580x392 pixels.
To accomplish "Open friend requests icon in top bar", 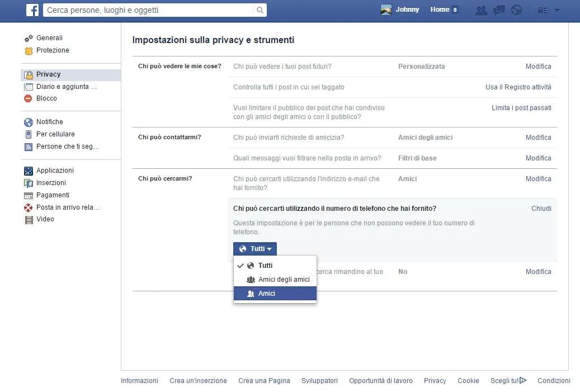I will (481, 11).
